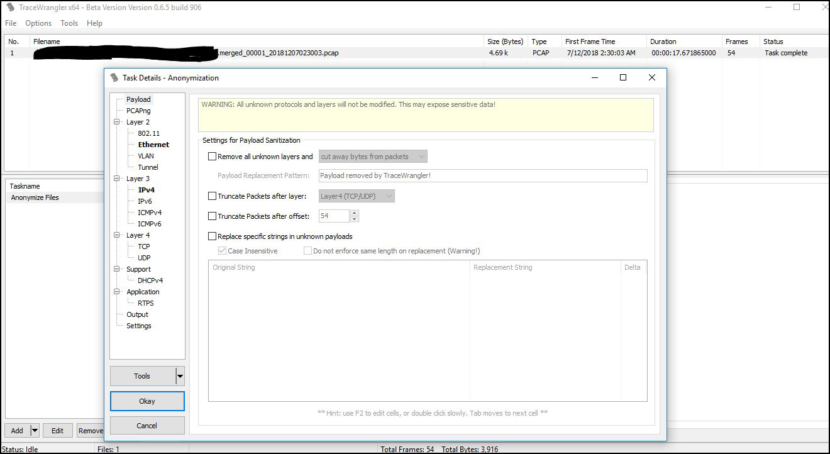
Task: Collapse the Application tree node
Action: coord(117,292)
